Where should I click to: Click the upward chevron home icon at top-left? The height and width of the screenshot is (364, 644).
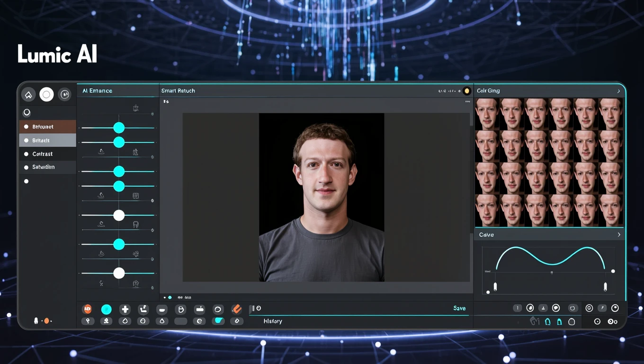point(28,95)
